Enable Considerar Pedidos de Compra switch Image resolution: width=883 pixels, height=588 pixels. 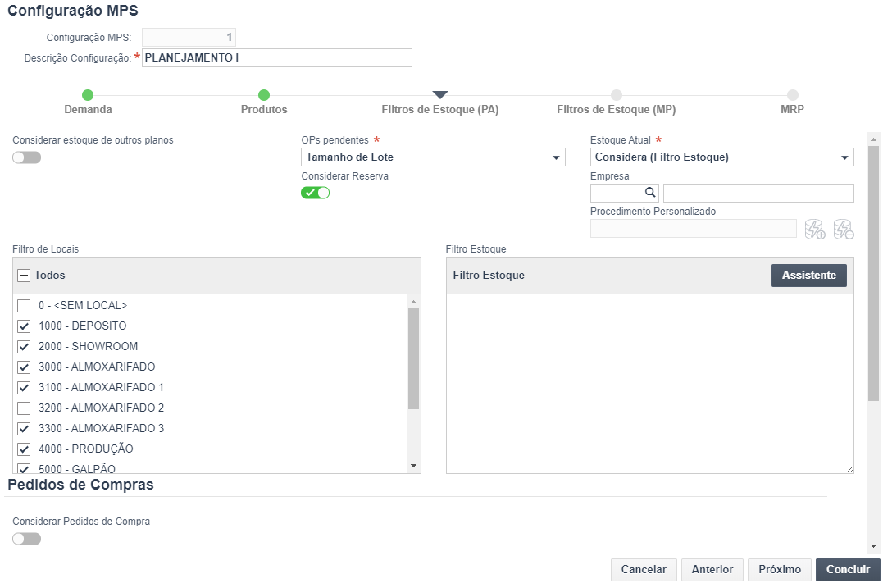point(26,539)
